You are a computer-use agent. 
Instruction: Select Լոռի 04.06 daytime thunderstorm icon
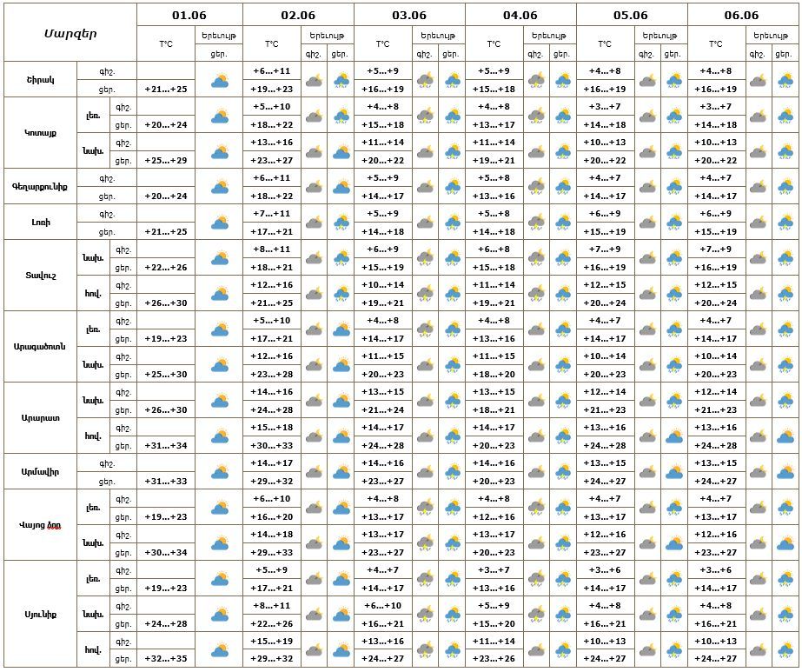tap(563, 223)
